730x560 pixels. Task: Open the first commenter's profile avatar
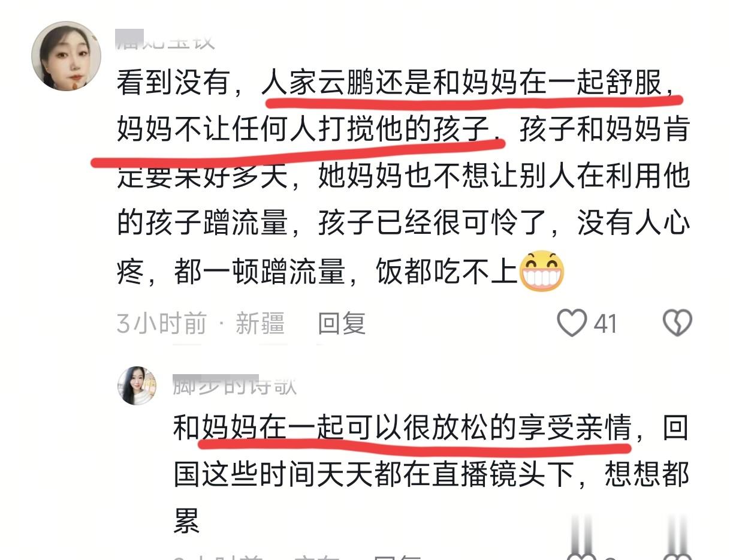(x=66, y=56)
